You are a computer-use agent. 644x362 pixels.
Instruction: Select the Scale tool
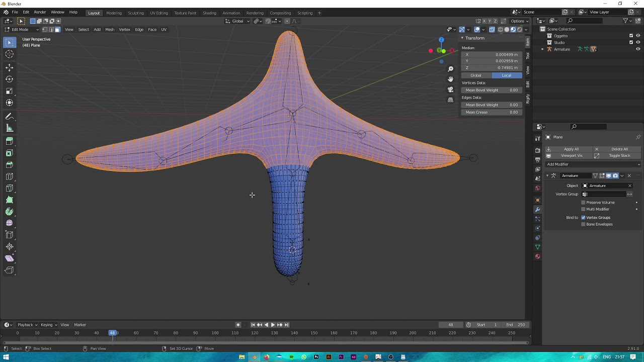[x=9, y=91]
